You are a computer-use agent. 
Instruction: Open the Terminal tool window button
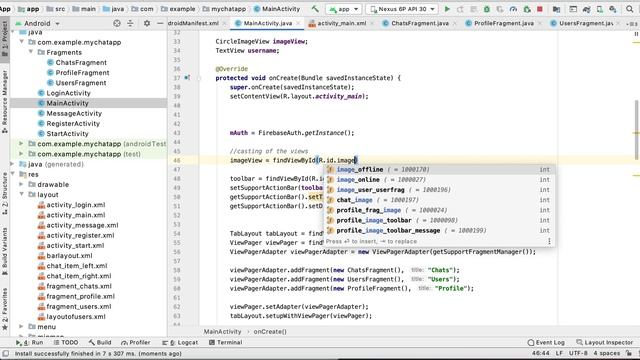pyautogui.click(x=225, y=342)
